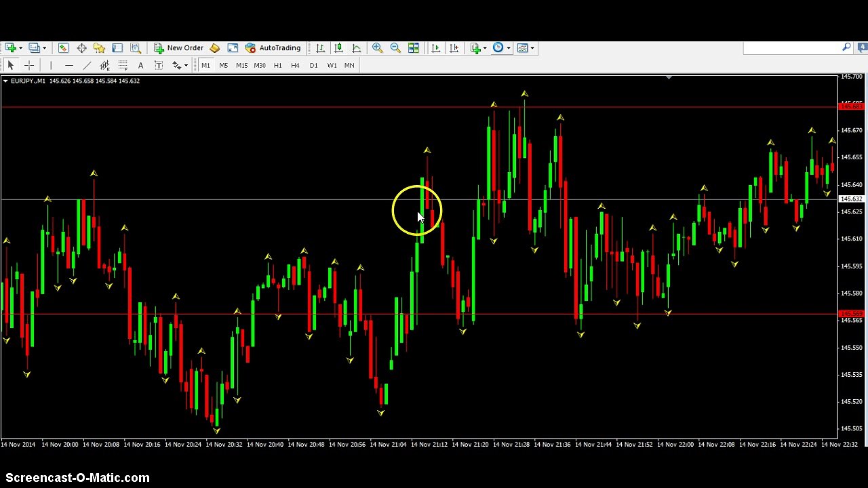This screenshot has width=868, height=488.
Task: Click the chart shift triangle marker
Action: click(669, 77)
